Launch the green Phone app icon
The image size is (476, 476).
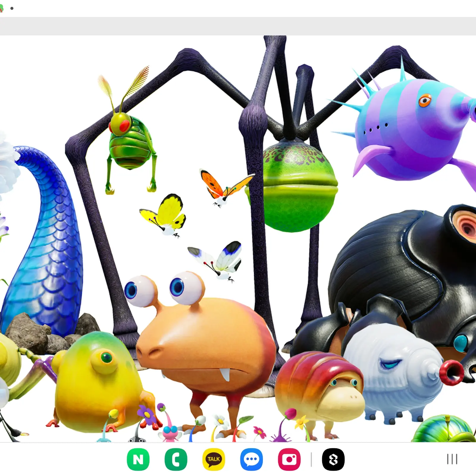(176, 459)
